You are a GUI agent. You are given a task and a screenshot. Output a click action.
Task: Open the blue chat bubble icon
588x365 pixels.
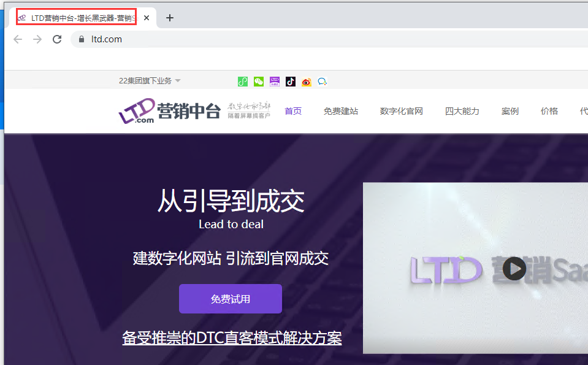(x=323, y=82)
